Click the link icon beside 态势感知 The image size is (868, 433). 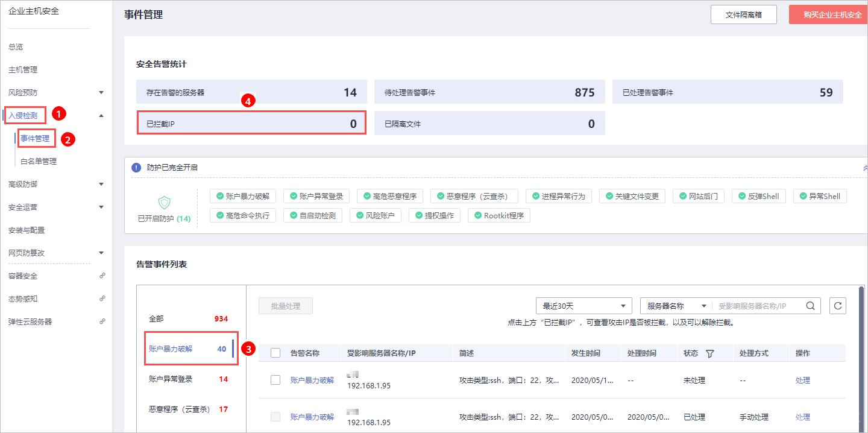(x=102, y=299)
